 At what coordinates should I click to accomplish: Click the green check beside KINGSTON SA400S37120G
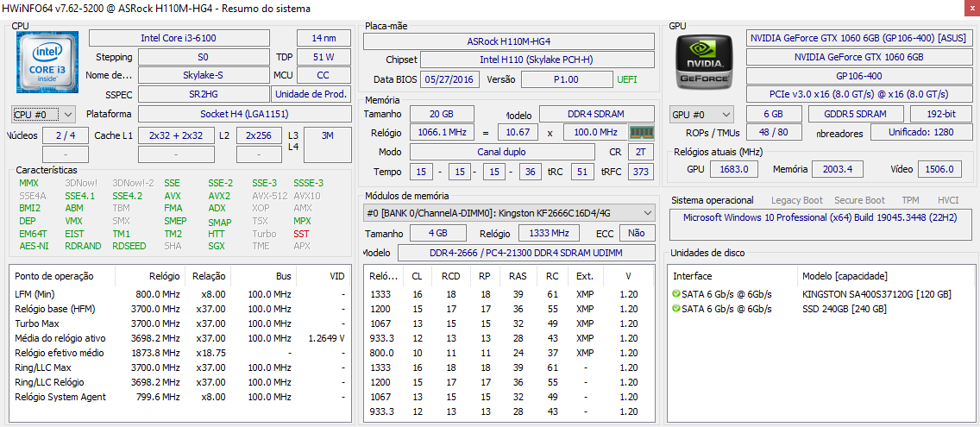coord(675,294)
